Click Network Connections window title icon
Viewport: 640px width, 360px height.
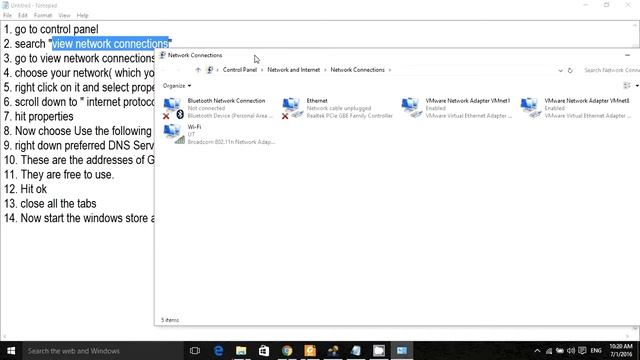tap(162, 55)
